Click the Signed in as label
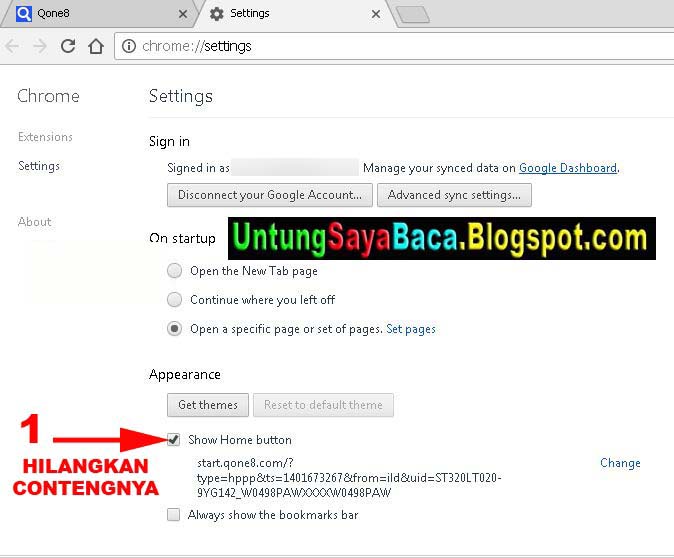The width and height of the screenshot is (674, 558). (x=198, y=168)
